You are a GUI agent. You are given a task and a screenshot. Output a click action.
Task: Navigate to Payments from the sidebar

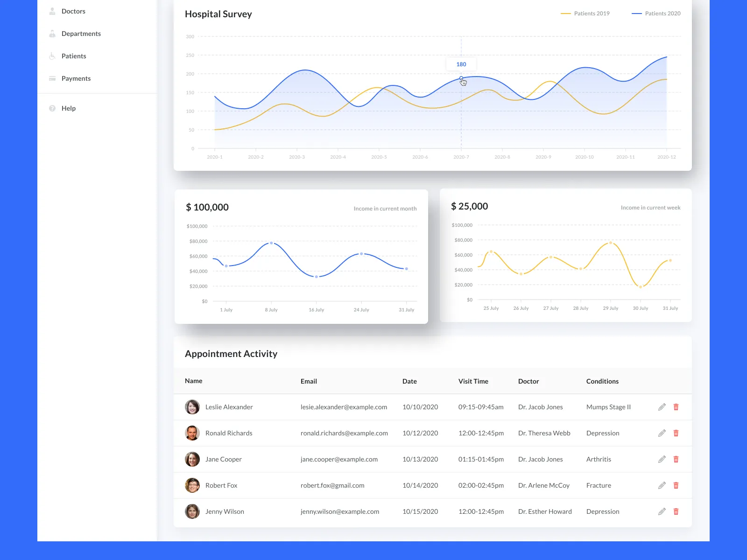point(76,78)
